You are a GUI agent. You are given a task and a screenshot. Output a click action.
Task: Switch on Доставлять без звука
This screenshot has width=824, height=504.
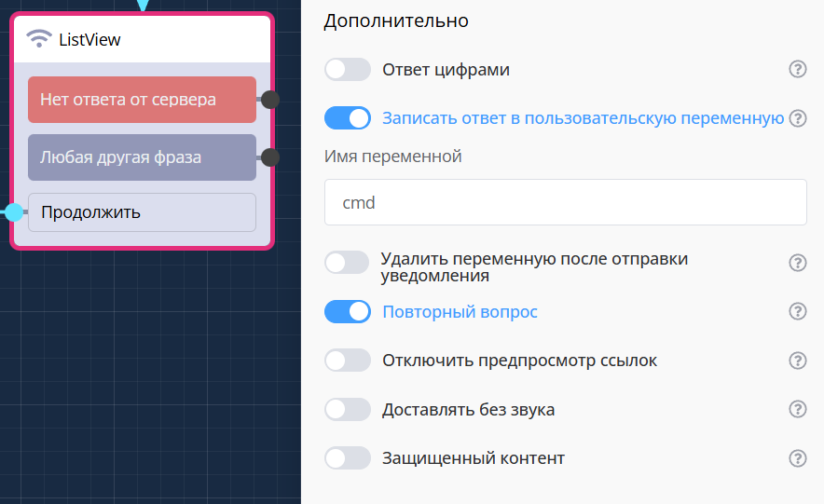click(x=348, y=409)
